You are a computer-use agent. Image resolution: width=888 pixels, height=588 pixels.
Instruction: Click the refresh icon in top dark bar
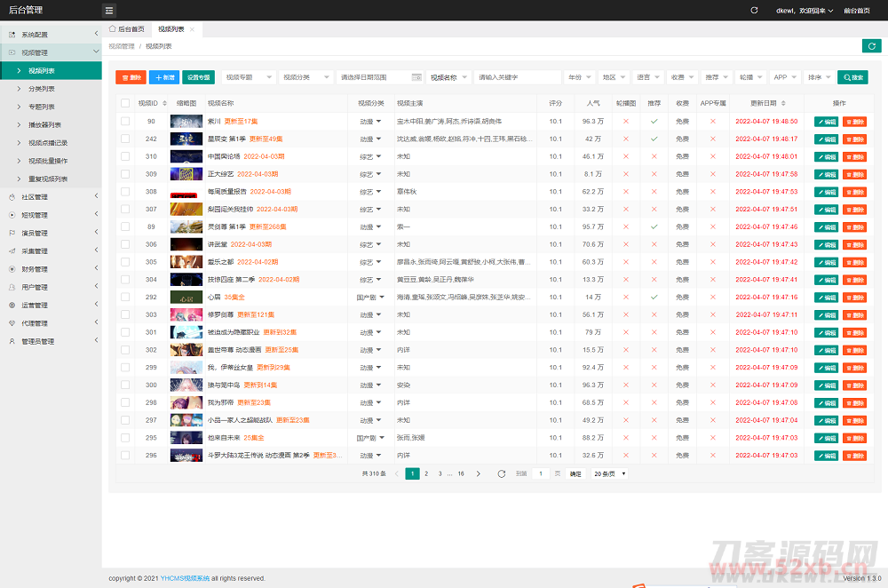point(754,11)
